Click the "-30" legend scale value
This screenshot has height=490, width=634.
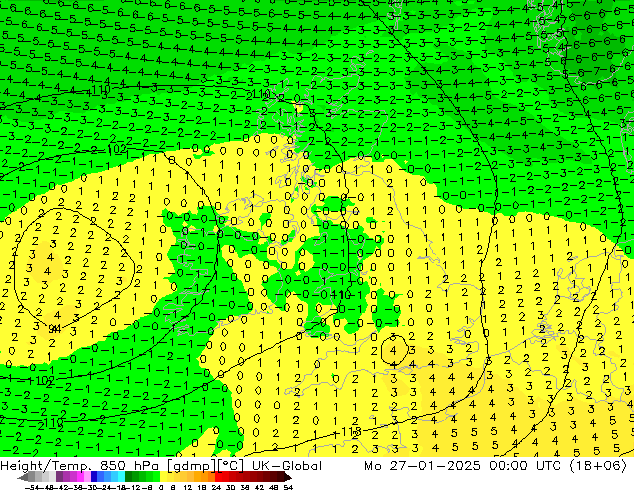[91, 487]
